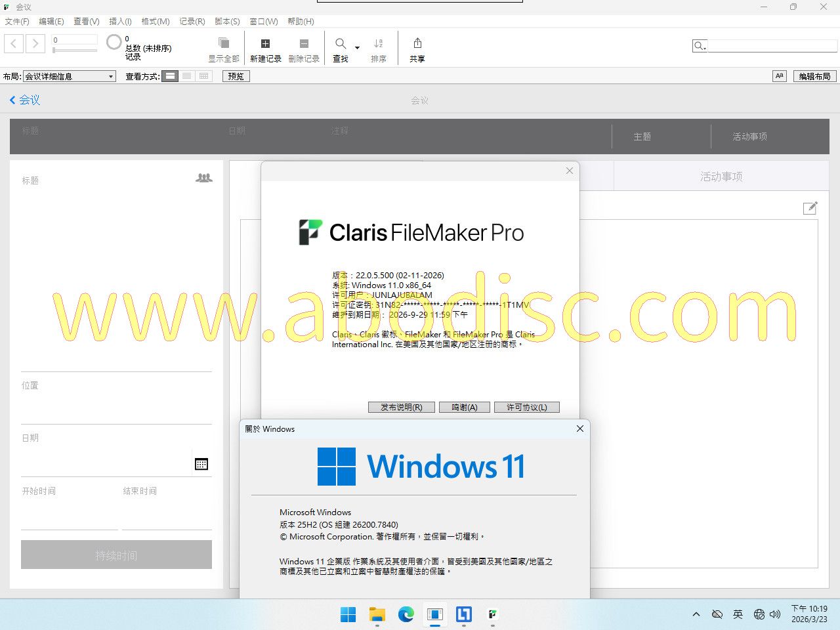Click the attendees people icon
The height and width of the screenshot is (630, 840).
204,178
